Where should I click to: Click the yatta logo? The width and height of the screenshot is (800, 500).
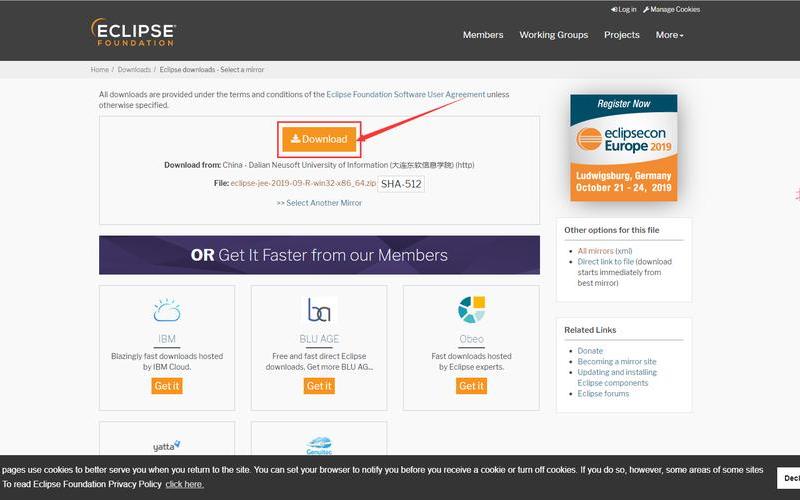167,446
